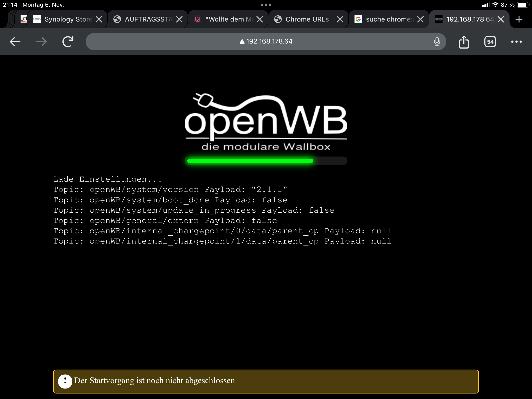Close the 192.168.178.64 tab
The width and height of the screenshot is (532, 399).
click(500, 19)
